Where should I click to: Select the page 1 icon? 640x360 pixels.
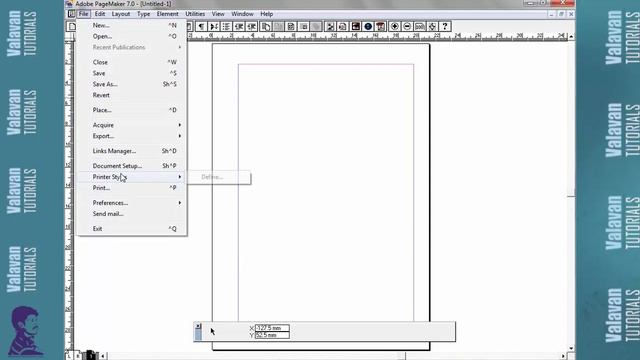[91, 356]
